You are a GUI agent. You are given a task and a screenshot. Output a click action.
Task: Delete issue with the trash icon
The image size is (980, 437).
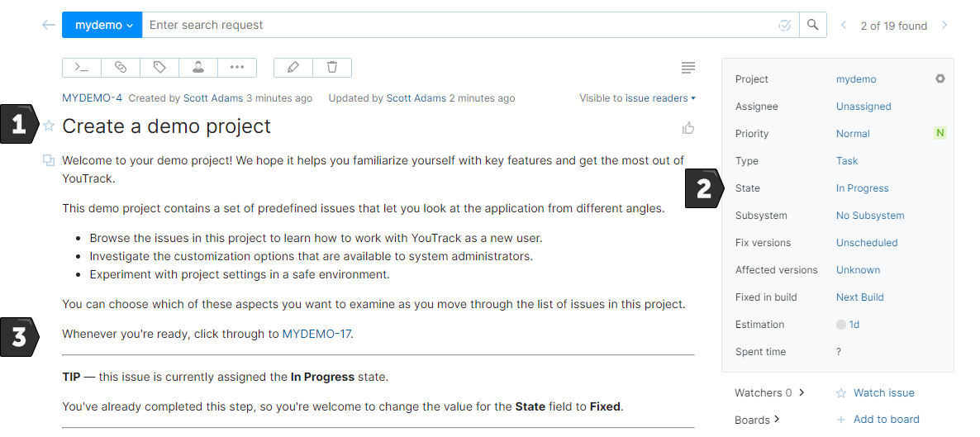click(x=332, y=68)
